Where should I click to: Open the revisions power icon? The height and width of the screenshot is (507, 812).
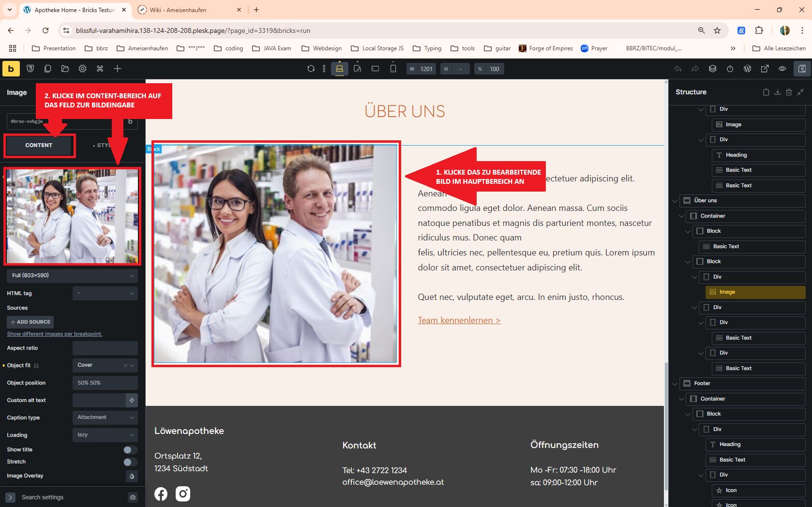(x=730, y=69)
